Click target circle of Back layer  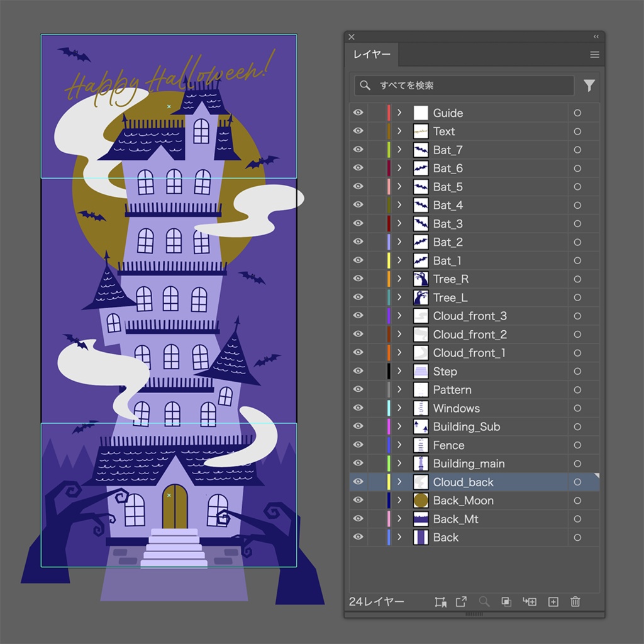[577, 538]
